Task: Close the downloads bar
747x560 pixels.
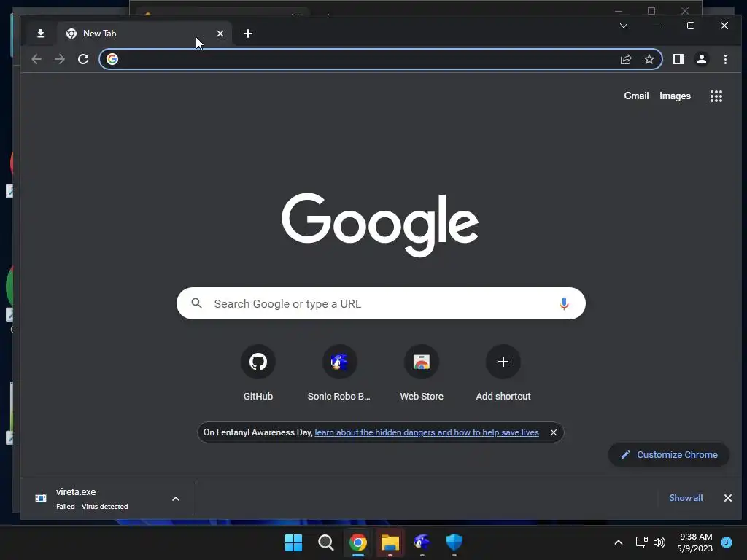Action: (728, 497)
